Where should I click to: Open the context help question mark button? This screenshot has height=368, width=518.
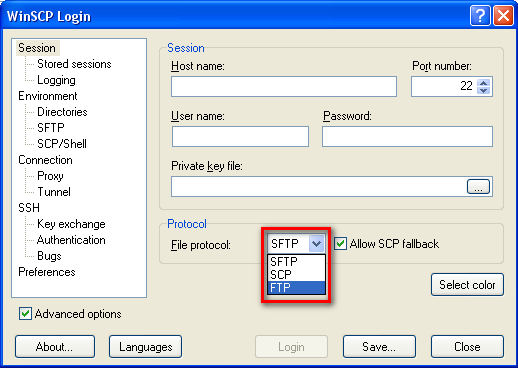(480, 15)
